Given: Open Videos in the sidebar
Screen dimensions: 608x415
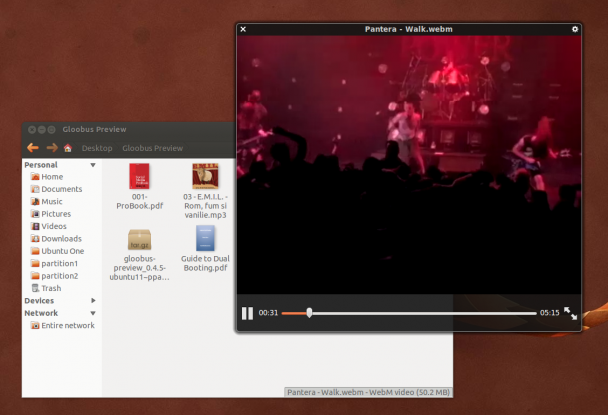Looking at the screenshot, I should point(54,226).
